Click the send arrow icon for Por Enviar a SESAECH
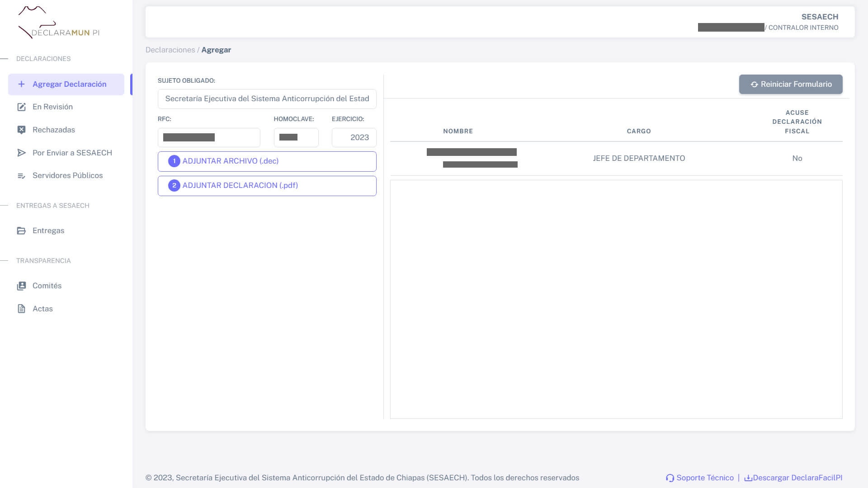 tap(21, 153)
